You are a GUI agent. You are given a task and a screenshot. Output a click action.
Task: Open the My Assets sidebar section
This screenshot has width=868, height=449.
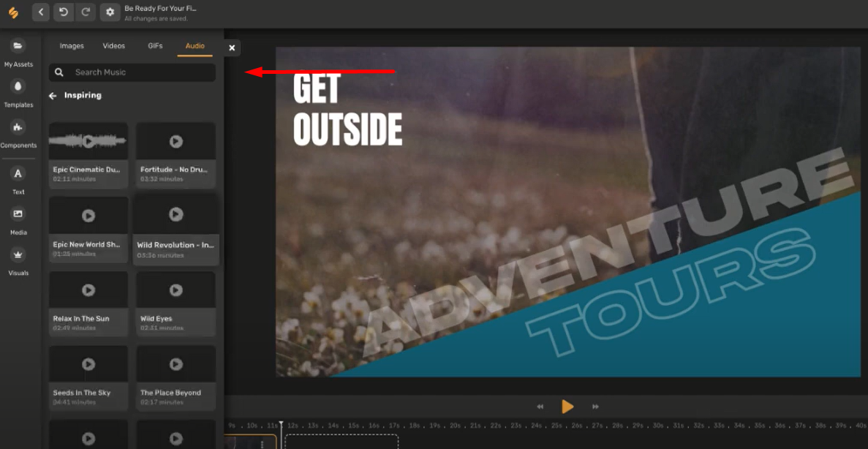(18, 53)
